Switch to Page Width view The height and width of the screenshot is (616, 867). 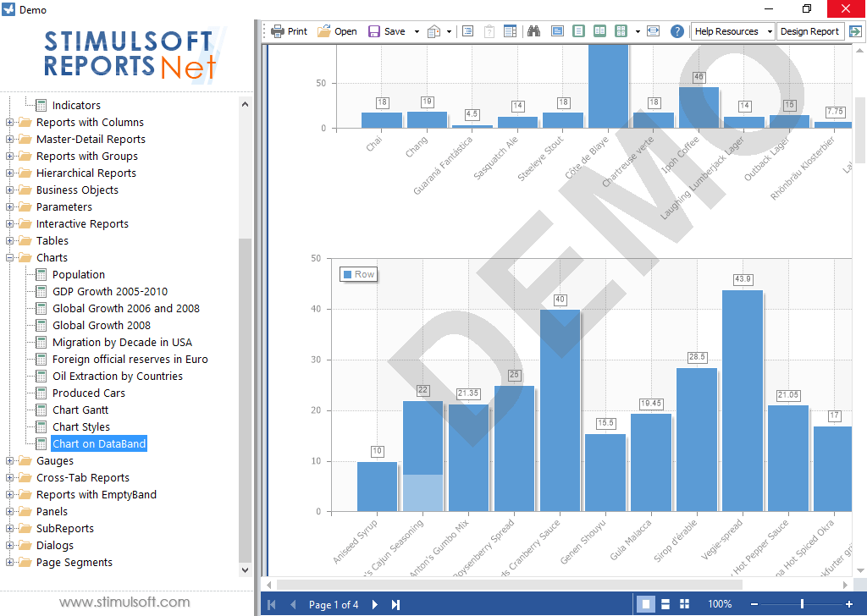coord(557,30)
